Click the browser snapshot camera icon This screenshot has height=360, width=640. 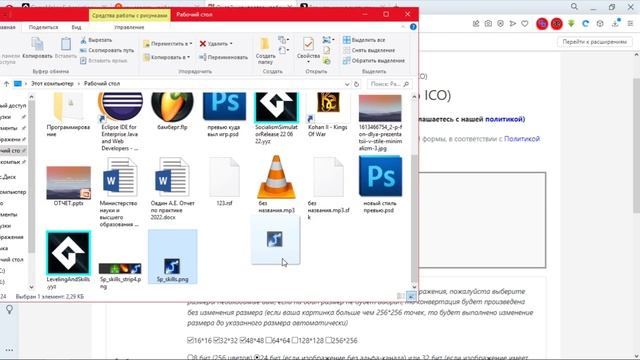pyautogui.click(x=488, y=24)
